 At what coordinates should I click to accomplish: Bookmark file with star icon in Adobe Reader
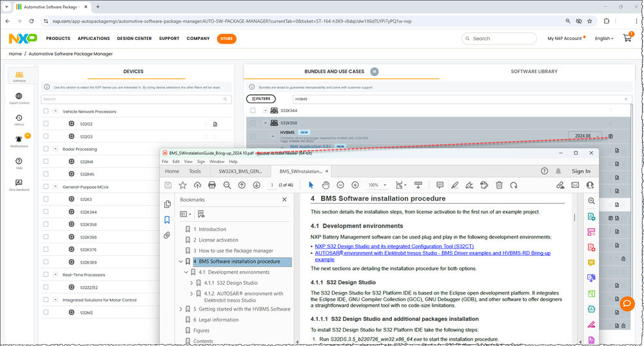click(183, 185)
